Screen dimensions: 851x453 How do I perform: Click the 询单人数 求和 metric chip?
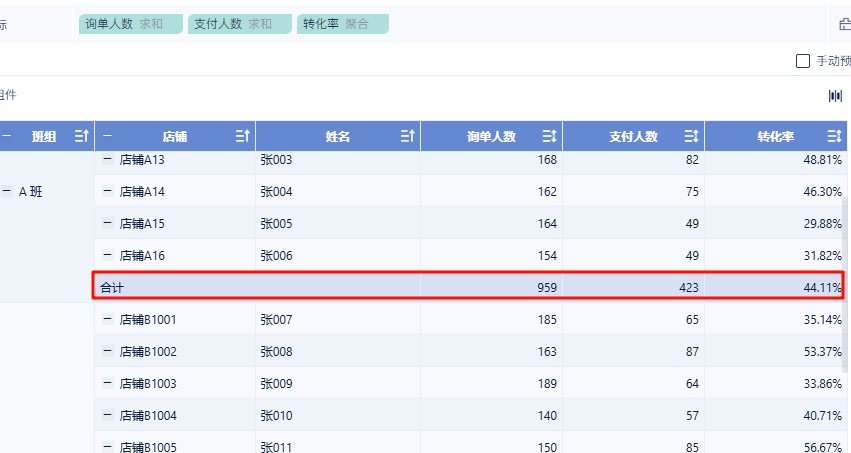131,24
